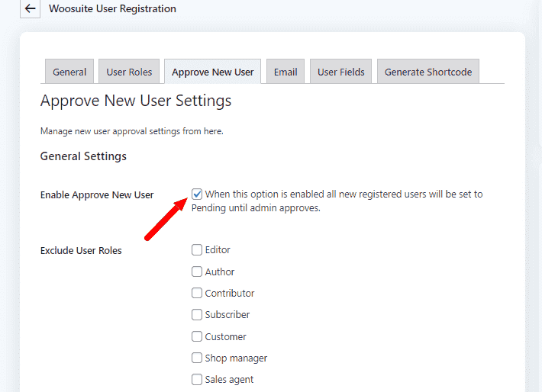Open the General tab
This screenshot has height=392, width=542.
(69, 72)
